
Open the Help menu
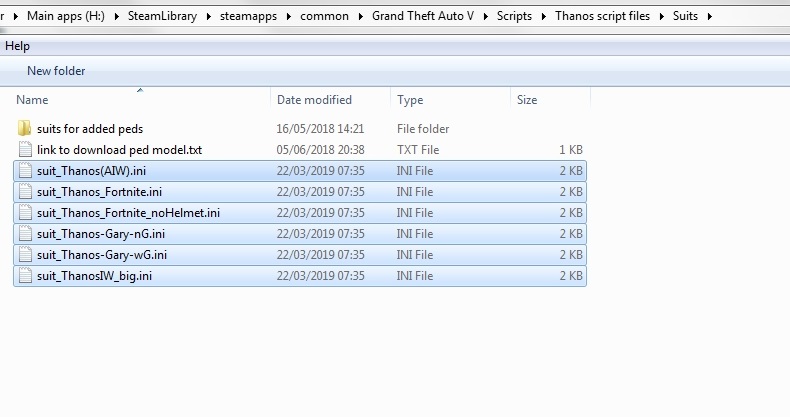point(17,46)
